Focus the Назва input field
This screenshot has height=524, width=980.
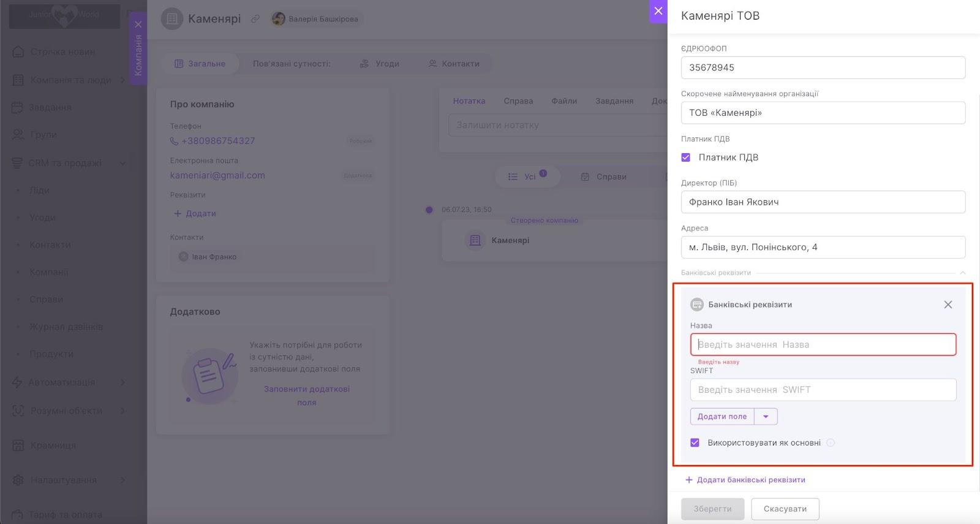(x=823, y=344)
